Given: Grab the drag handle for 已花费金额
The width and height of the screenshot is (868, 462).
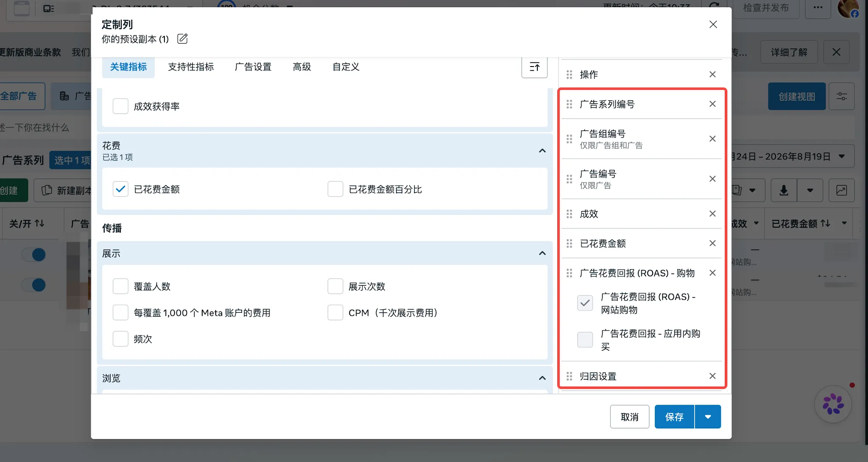Looking at the screenshot, I should pos(569,243).
